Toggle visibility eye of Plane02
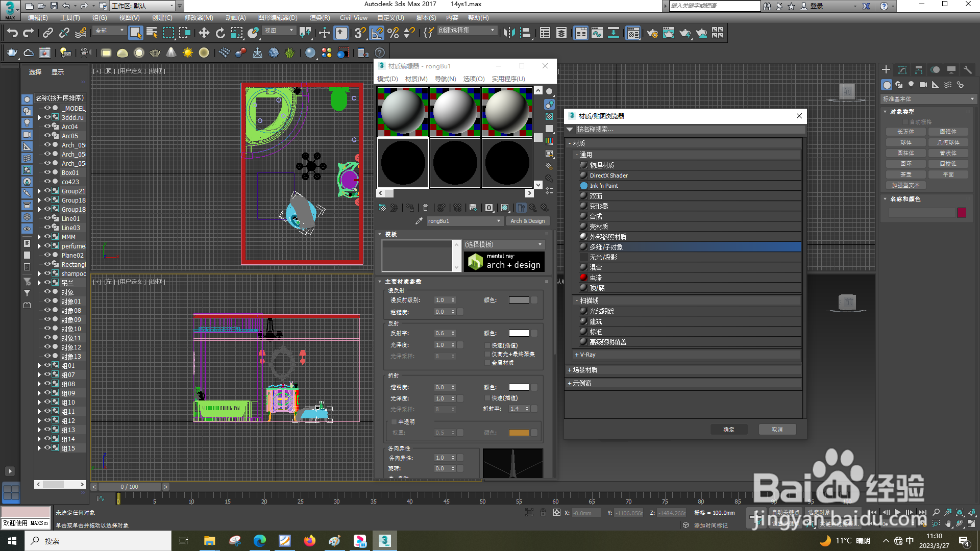The width and height of the screenshot is (980, 552). click(x=47, y=255)
